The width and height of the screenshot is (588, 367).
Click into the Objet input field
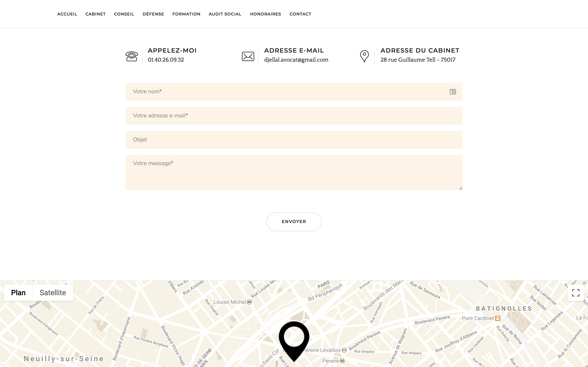294,140
